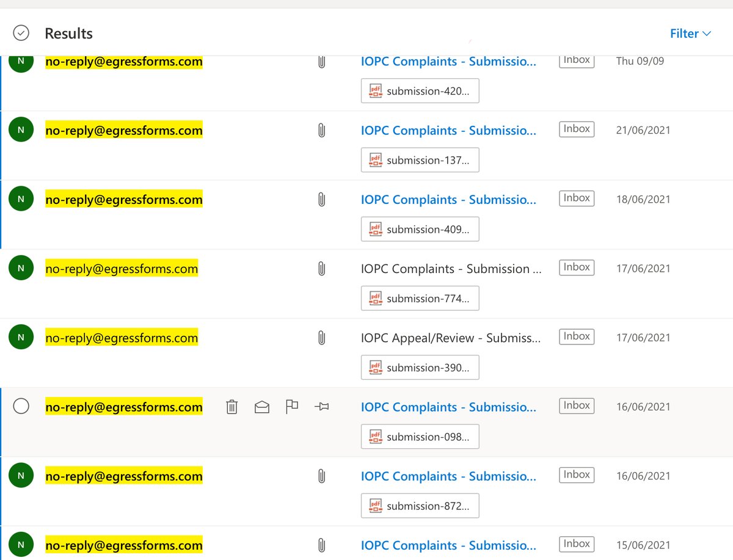Click the Inbox tag on the 15/06/2021 email
Image resolution: width=733 pixels, height=560 pixels.
click(x=577, y=544)
